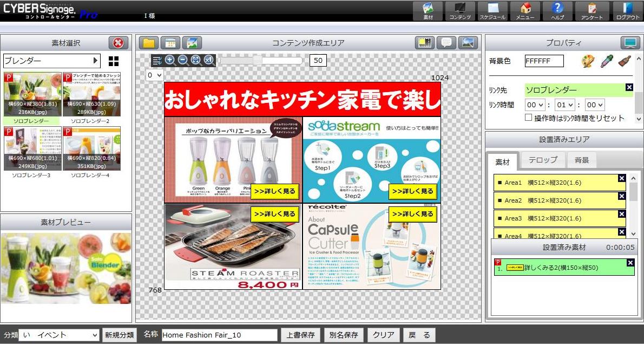Open ヘルプ help page
This screenshot has width=644, height=344.
557,11
